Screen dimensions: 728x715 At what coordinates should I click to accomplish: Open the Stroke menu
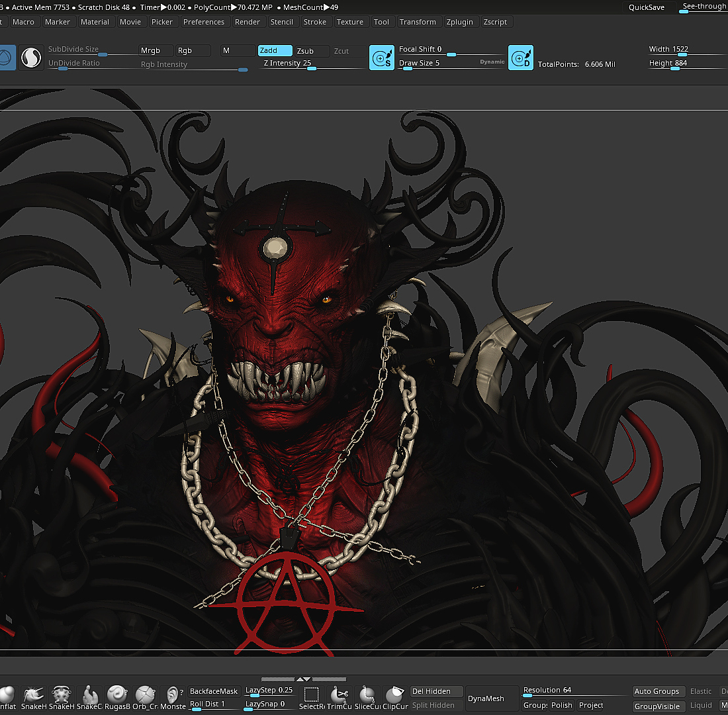tap(315, 22)
